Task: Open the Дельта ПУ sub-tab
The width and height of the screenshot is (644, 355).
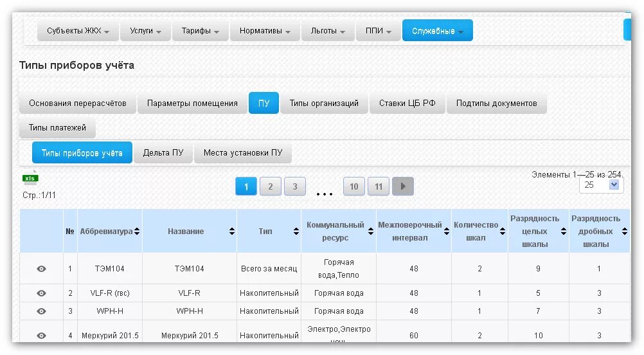Action: point(163,153)
